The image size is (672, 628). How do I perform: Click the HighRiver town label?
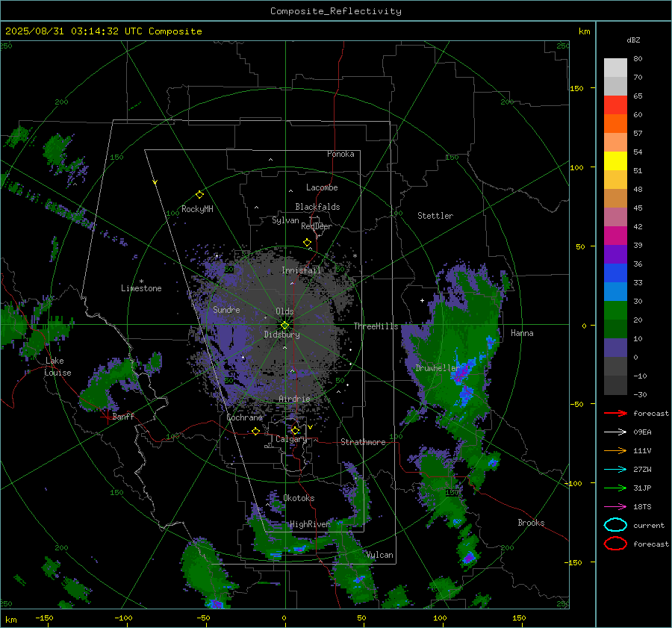click(x=310, y=524)
